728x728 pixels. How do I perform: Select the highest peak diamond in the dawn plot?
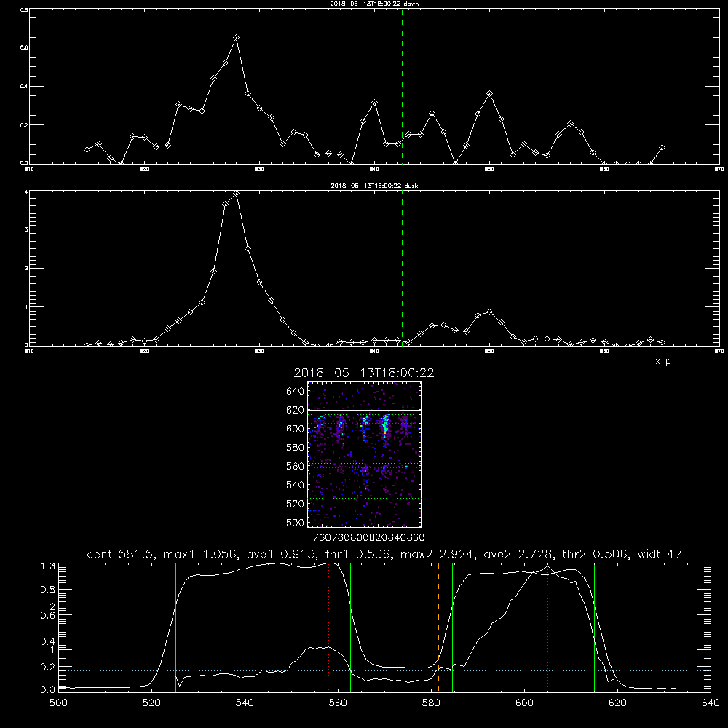pyautogui.click(x=237, y=38)
